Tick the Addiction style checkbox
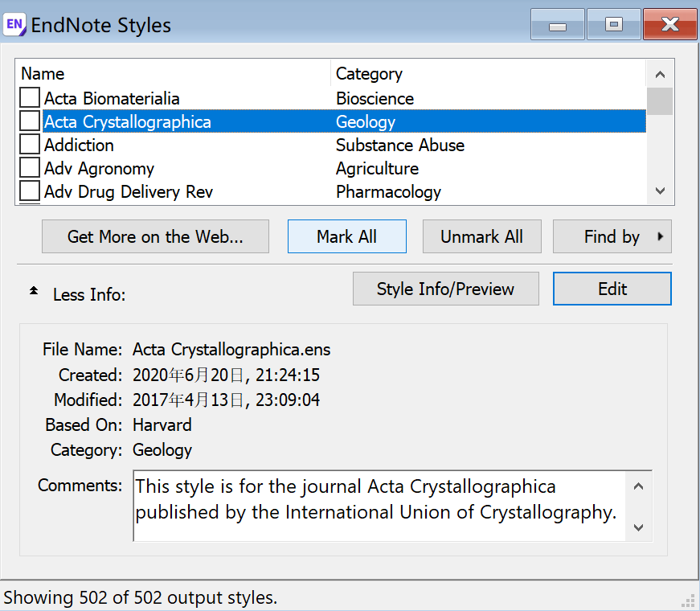The height and width of the screenshot is (611, 700). pyautogui.click(x=30, y=144)
